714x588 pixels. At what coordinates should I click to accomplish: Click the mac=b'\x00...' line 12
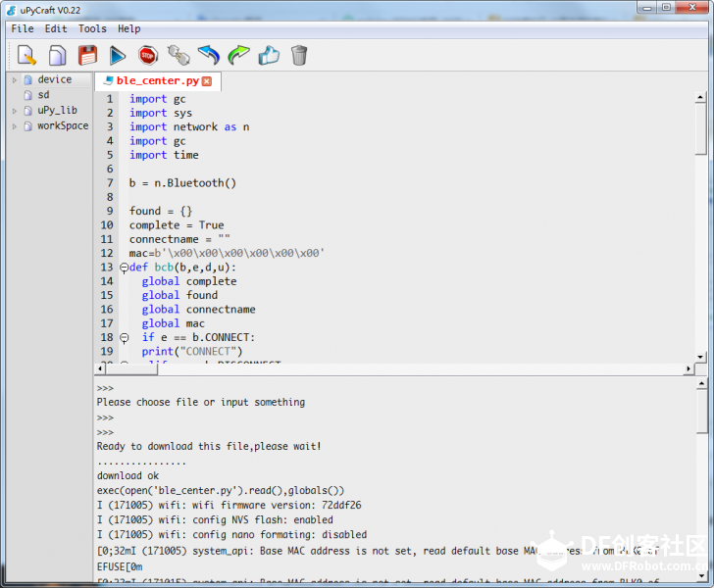(x=227, y=254)
